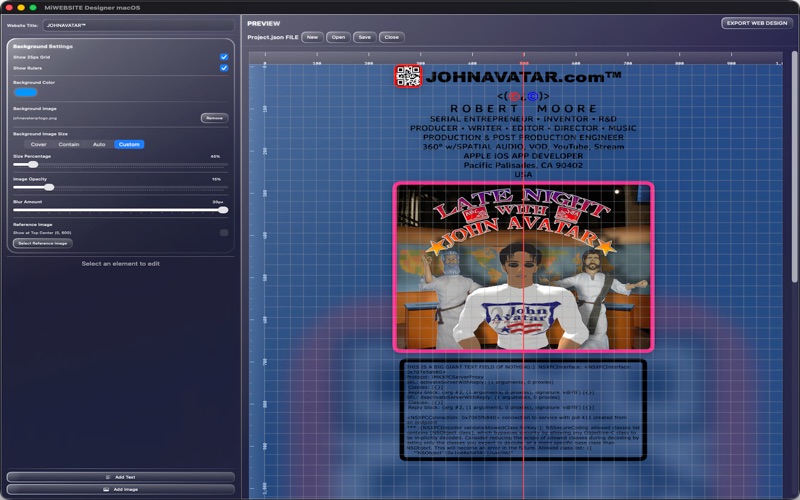Screen dimensions: 800x500
Task: Click the preview vertical scrollbar
Action: (795, 166)
